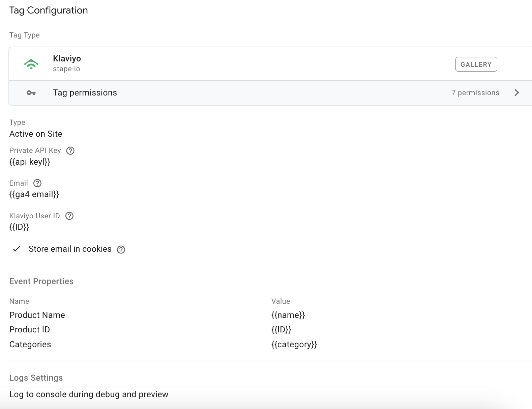
Task: Click the {{category}} property value
Action: point(294,345)
